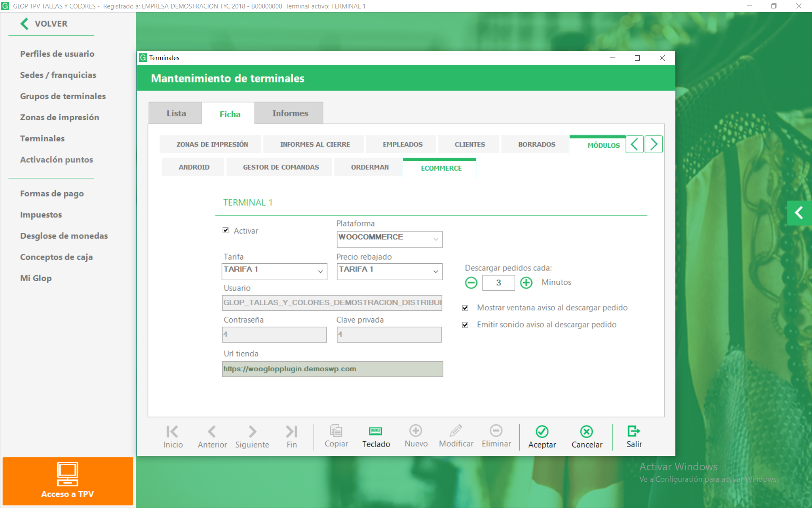Click the Cancelar cross icon
812x508 pixels.
(586, 431)
